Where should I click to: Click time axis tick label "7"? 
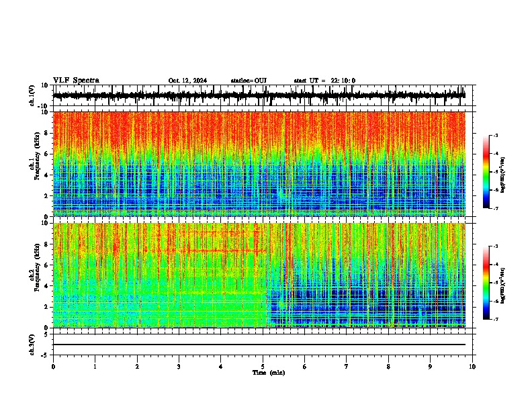347,367
